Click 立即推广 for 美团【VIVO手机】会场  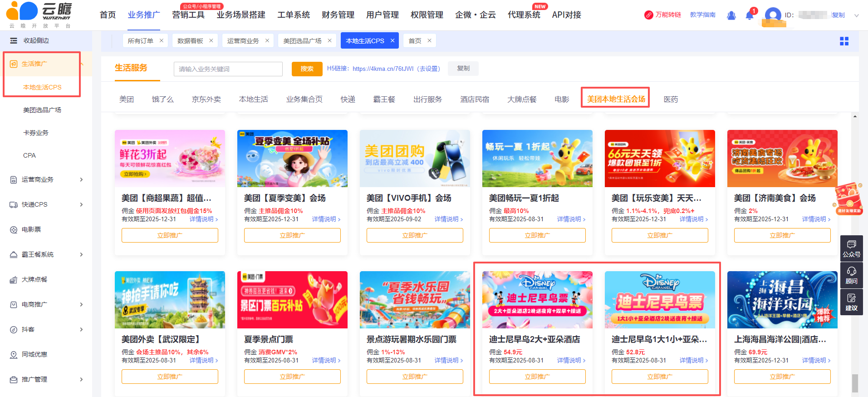pyautogui.click(x=415, y=235)
